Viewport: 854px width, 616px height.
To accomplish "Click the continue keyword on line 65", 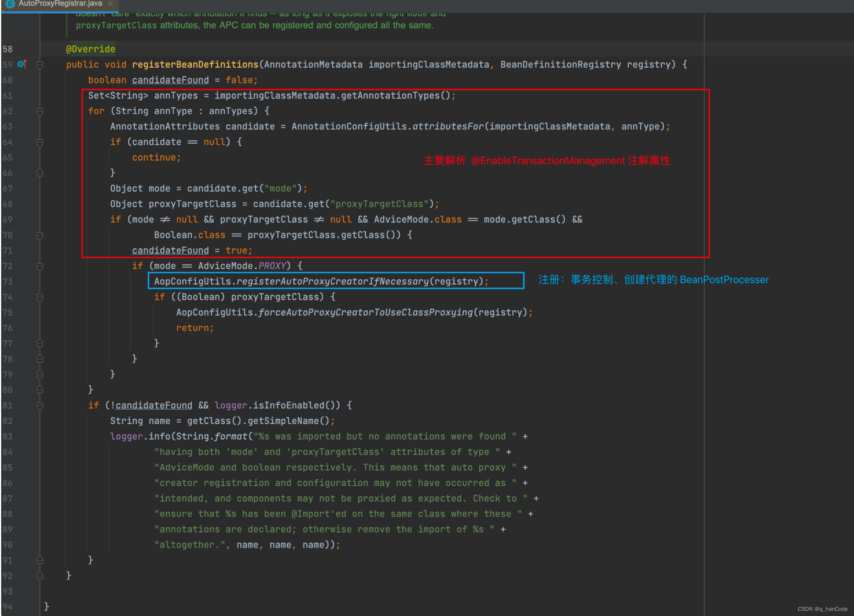I will tap(156, 157).
